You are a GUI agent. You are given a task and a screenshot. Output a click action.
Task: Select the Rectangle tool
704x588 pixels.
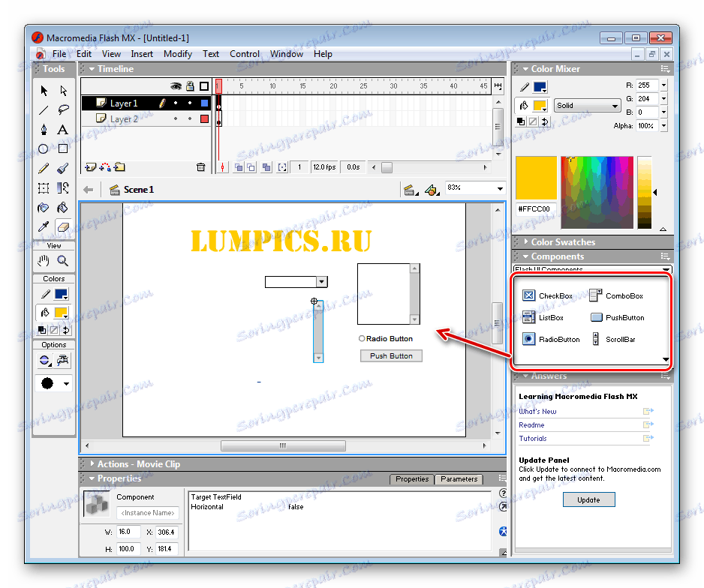pyautogui.click(x=63, y=149)
